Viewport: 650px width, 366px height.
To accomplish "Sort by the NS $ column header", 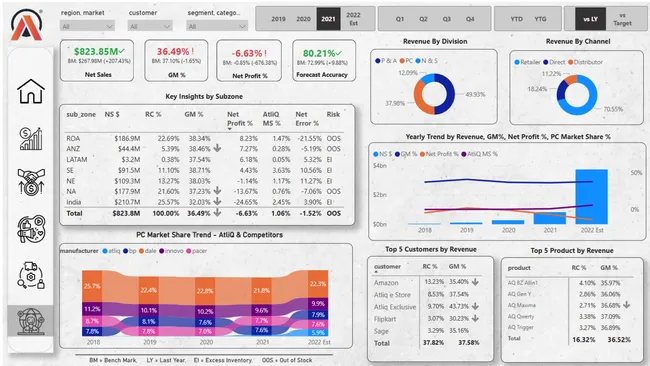I will point(112,114).
